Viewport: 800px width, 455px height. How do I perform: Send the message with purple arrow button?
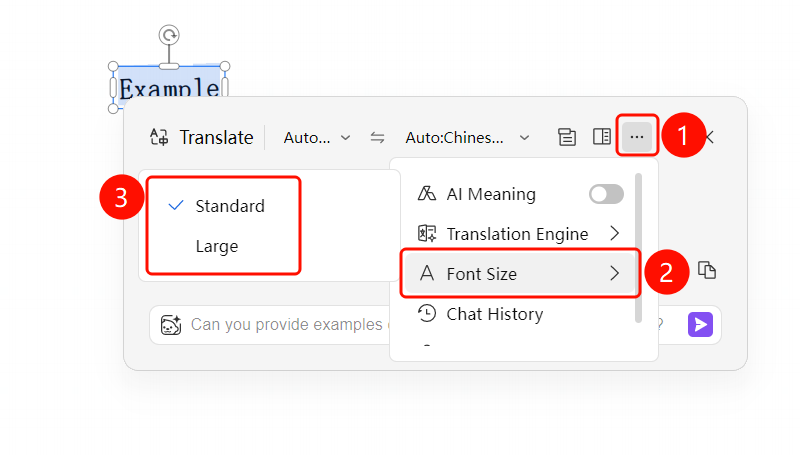[701, 324]
